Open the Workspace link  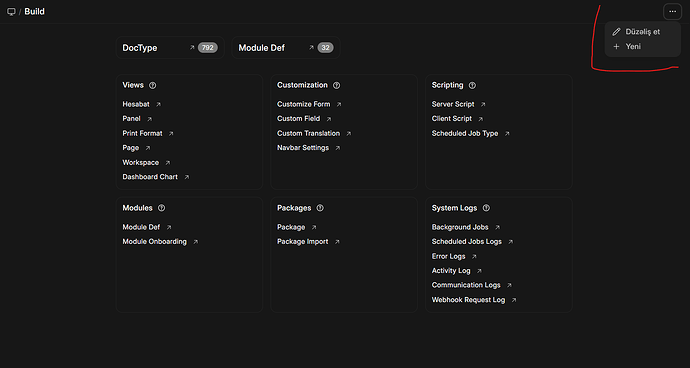pyautogui.click(x=140, y=162)
